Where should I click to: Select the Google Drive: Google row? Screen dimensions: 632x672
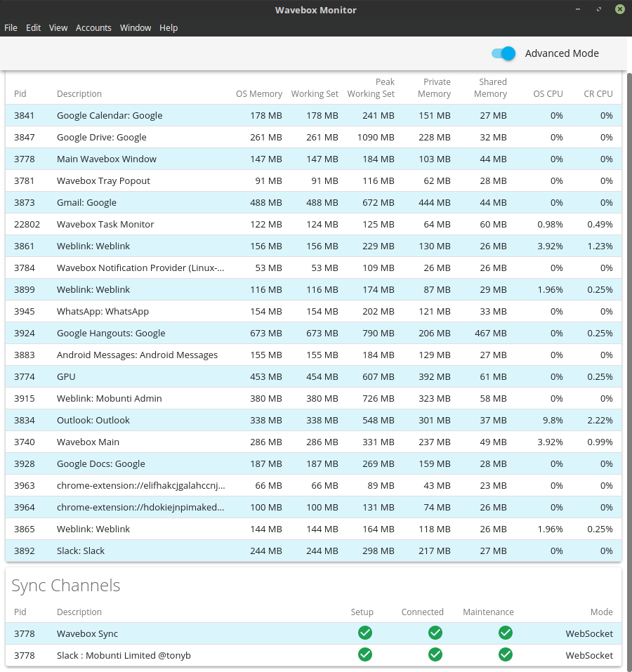click(313, 137)
